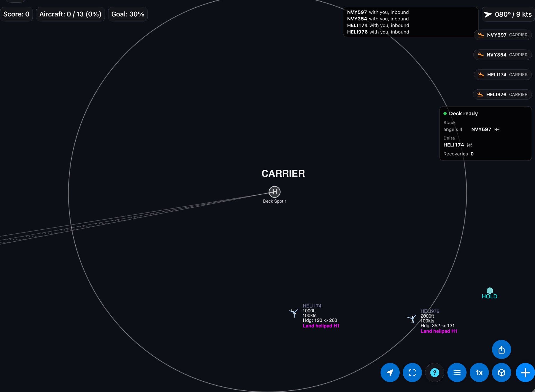This screenshot has height=392, width=535.
Task: Click the Score: 0 panel
Action: click(16, 14)
